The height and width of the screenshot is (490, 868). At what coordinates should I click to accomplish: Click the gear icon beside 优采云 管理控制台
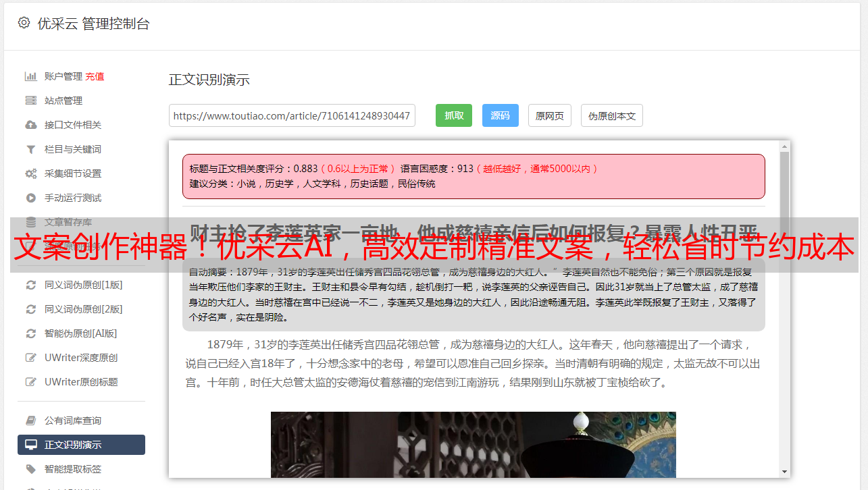pos(24,23)
